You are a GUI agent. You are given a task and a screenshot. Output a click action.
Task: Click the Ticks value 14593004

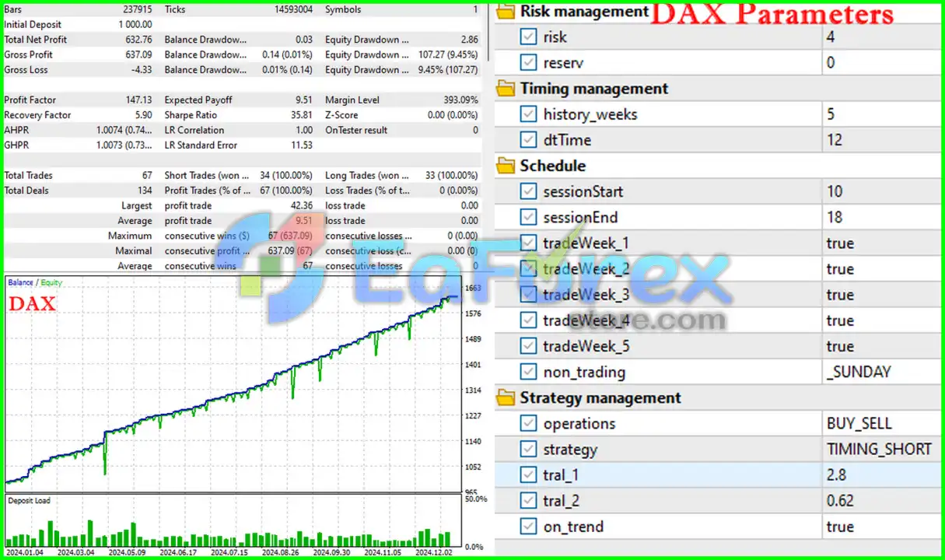tap(293, 9)
